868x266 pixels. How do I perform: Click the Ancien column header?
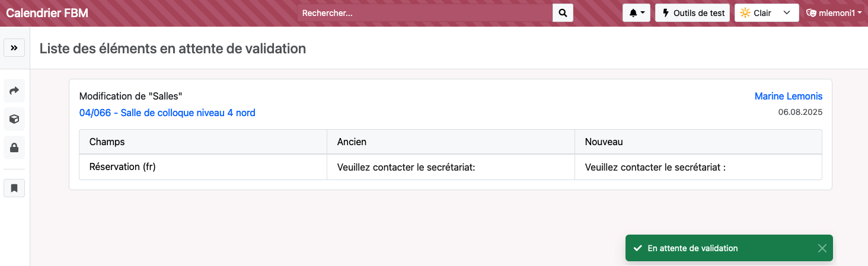click(352, 142)
